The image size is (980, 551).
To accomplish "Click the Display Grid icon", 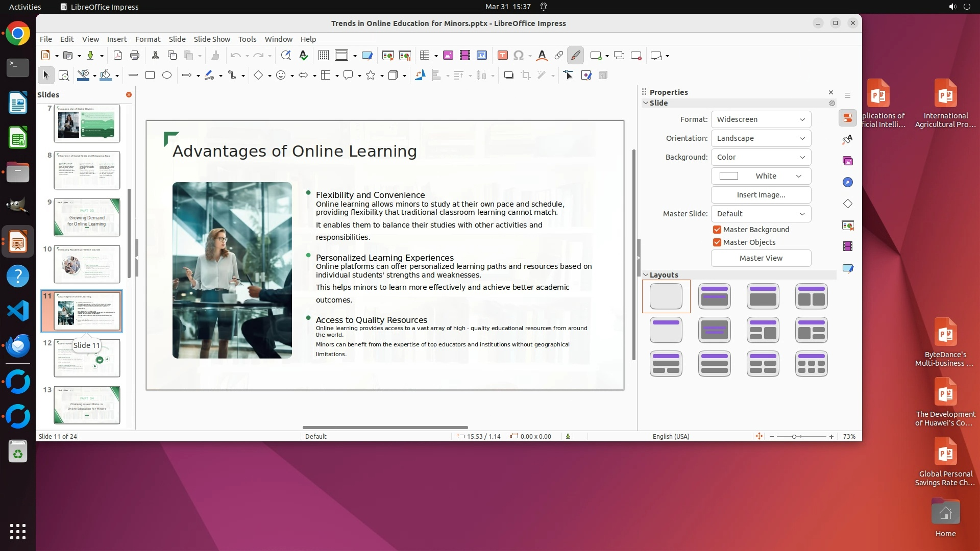I will [323, 56].
